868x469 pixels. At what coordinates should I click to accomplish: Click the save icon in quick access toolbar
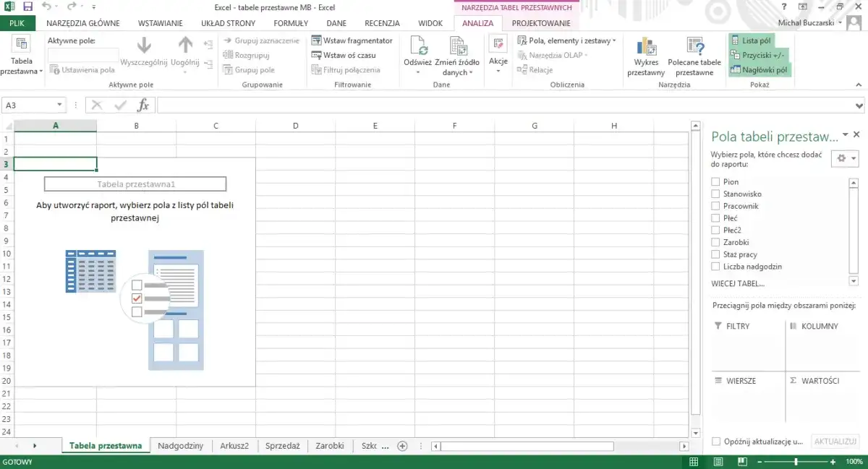pos(27,7)
